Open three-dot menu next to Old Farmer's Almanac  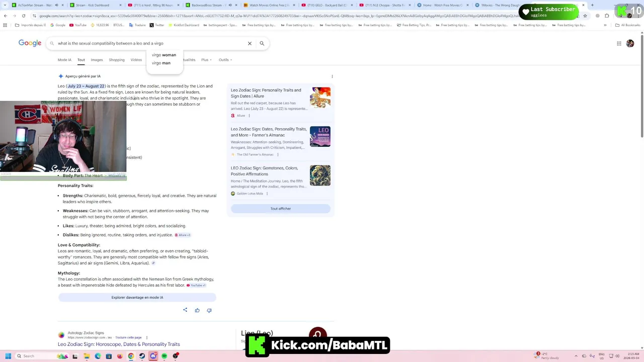(278, 154)
